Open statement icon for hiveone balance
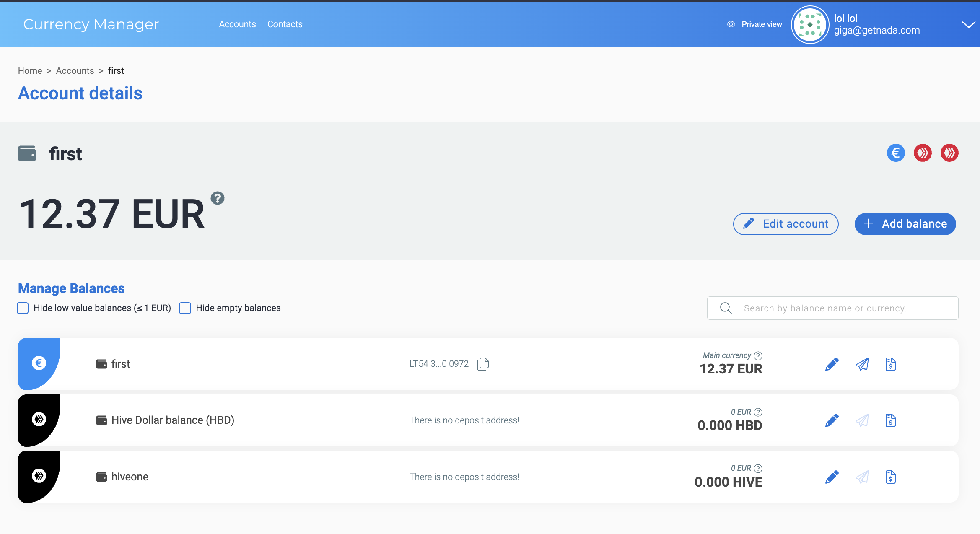 pos(890,477)
